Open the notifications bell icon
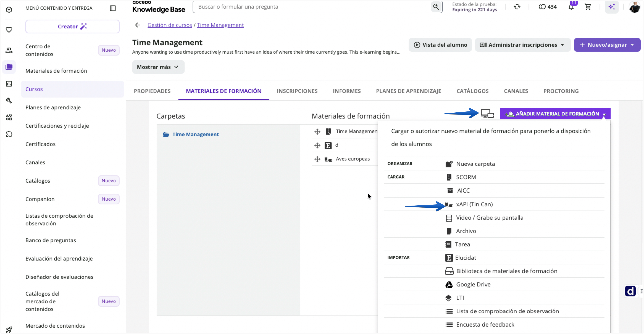This screenshot has width=644, height=334. point(571,7)
